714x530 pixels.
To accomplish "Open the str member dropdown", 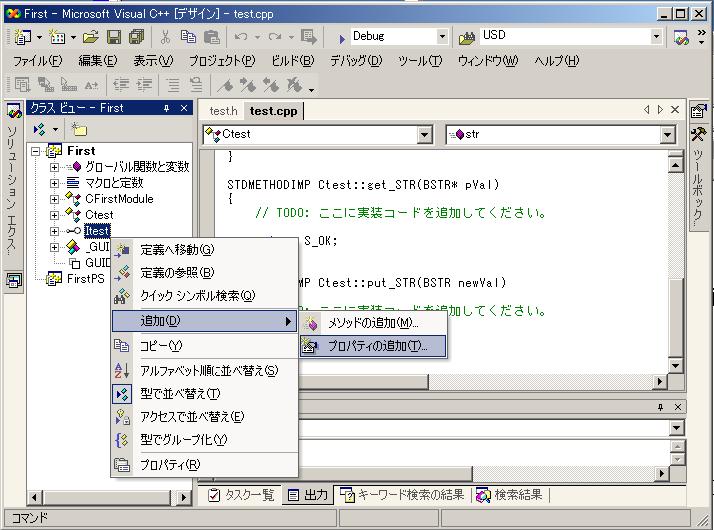I will [x=668, y=135].
